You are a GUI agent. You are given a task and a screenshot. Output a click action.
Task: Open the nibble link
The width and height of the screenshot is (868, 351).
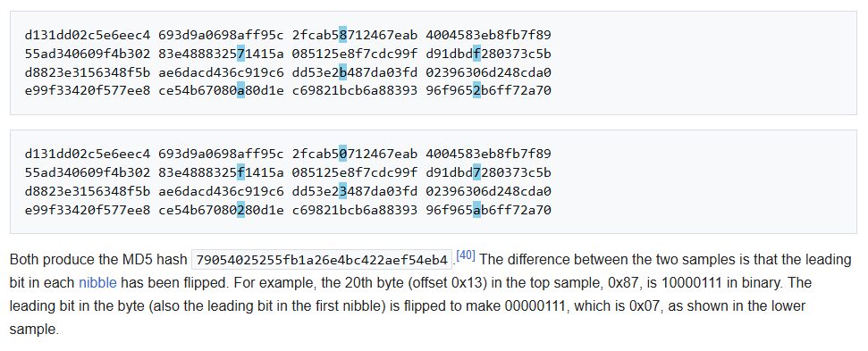click(97, 283)
